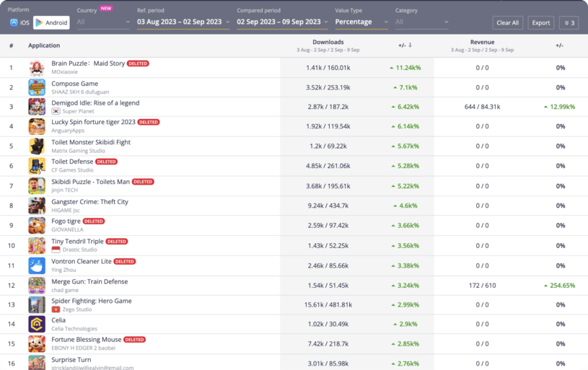This screenshot has width=588, height=370.
Task: Open the Compose Game title link
Action: 74,84
